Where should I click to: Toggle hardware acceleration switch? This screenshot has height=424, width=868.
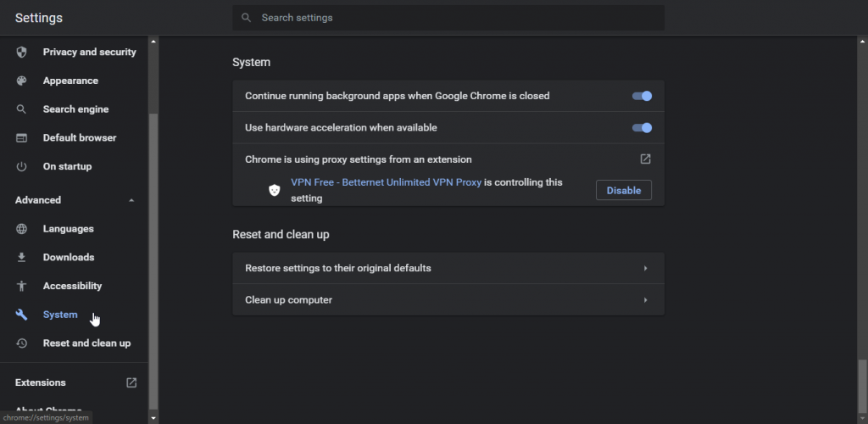[643, 128]
